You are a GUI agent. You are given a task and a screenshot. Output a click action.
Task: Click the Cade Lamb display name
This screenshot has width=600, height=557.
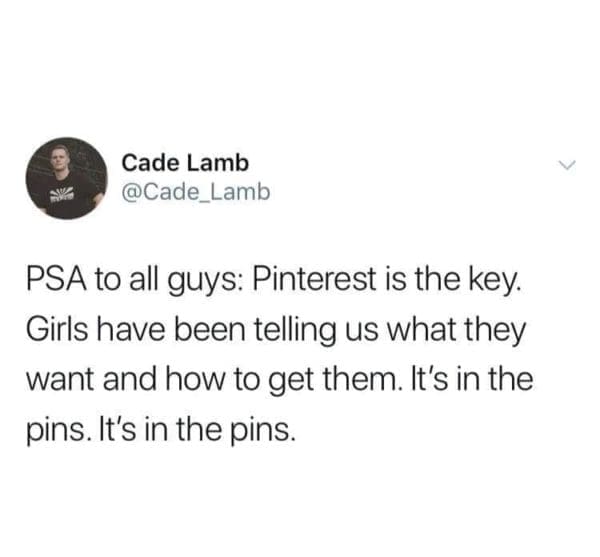(185, 163)
